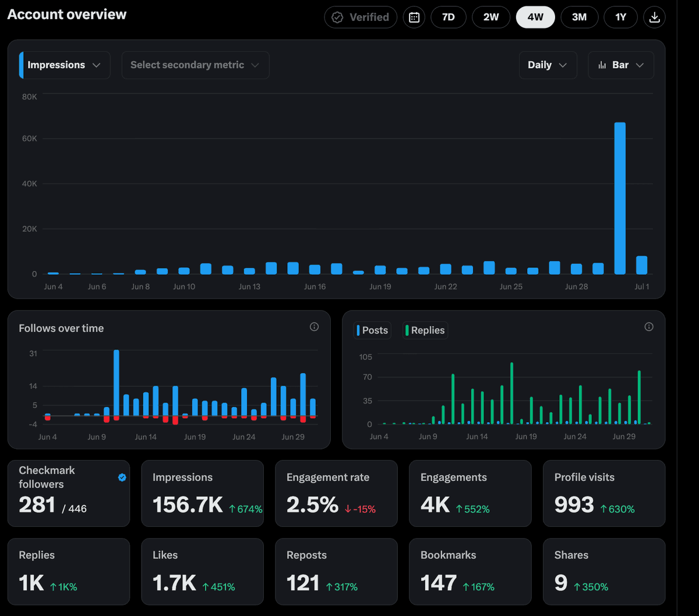Toggle the Replies series legend
This screenshot has height=616, width=699.
(x=425, y=331)
